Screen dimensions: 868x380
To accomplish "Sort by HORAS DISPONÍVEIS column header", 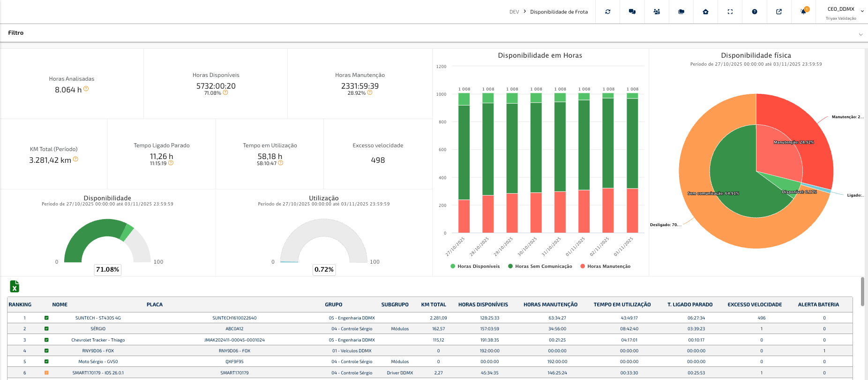I will (x=483, y=304).
